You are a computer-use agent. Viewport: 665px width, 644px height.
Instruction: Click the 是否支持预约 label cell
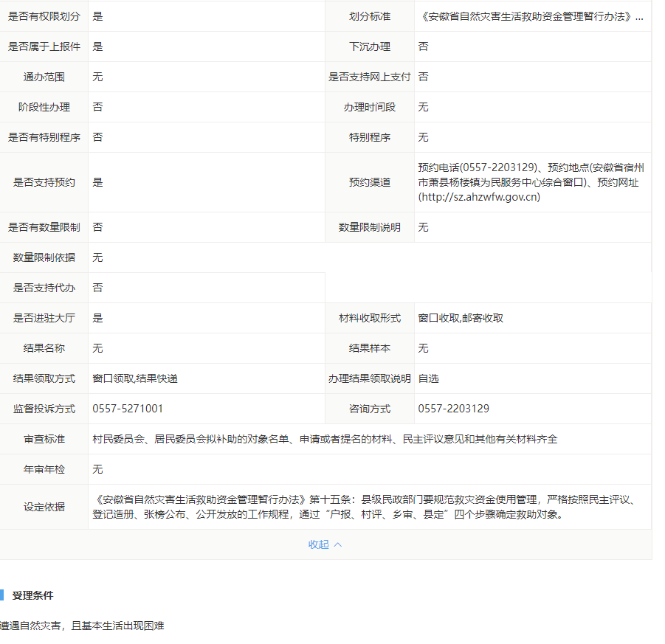point(44,182)
